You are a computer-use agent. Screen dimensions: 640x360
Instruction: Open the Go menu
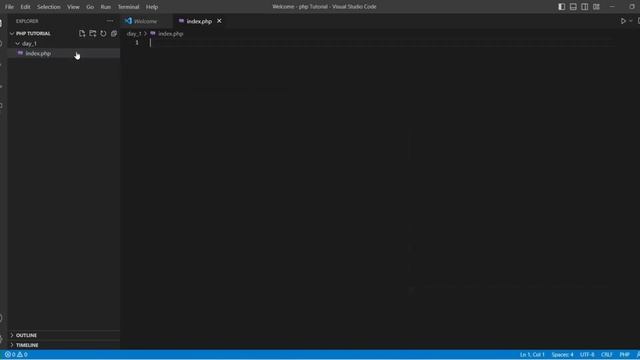90,7
